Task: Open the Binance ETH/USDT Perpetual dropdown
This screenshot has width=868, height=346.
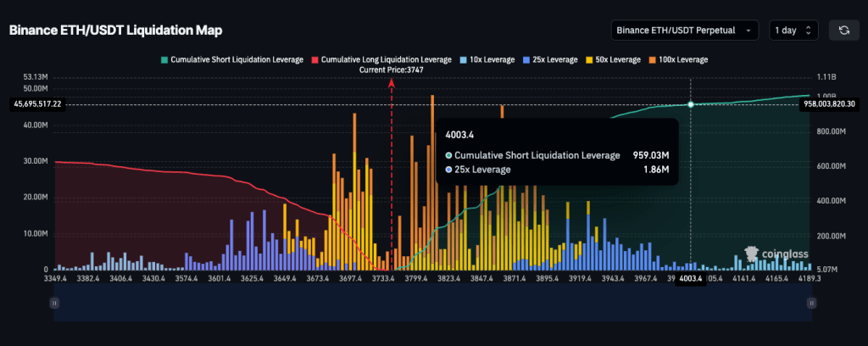Action: [x=684, y=31]
